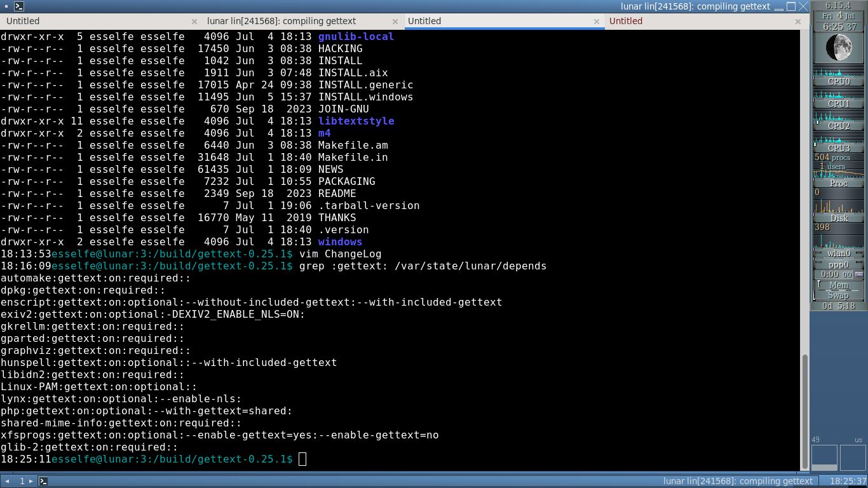Click the grep :gettext: command line

point(423,266)
